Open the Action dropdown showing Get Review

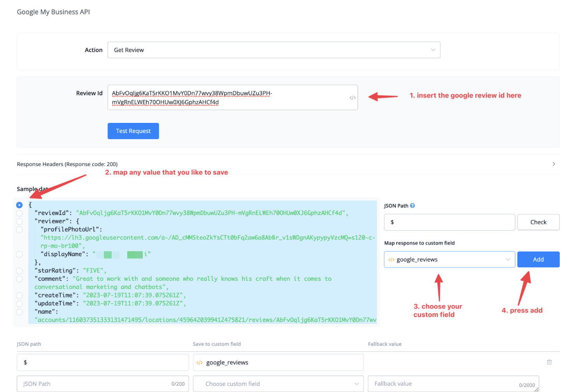coord(273,50)
